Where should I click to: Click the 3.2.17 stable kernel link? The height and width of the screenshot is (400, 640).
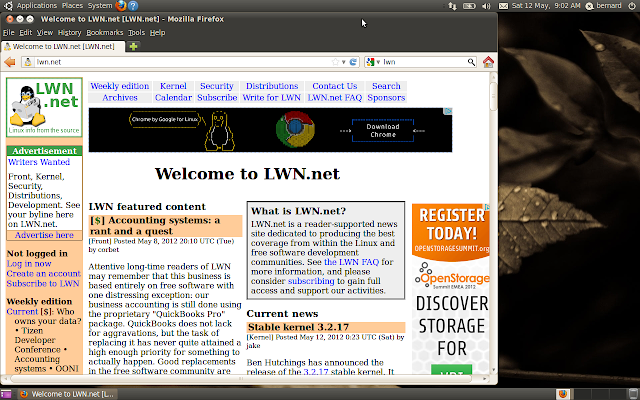(316, 372)
